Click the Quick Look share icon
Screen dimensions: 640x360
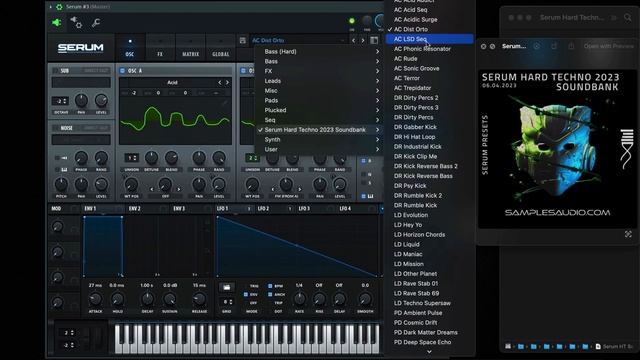(571, 46)
